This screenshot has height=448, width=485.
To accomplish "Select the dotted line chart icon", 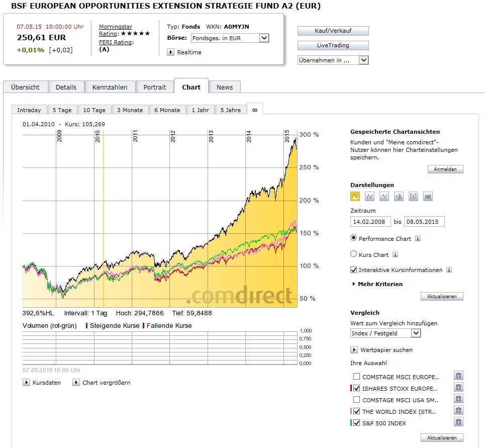I will tap(384, 196).
